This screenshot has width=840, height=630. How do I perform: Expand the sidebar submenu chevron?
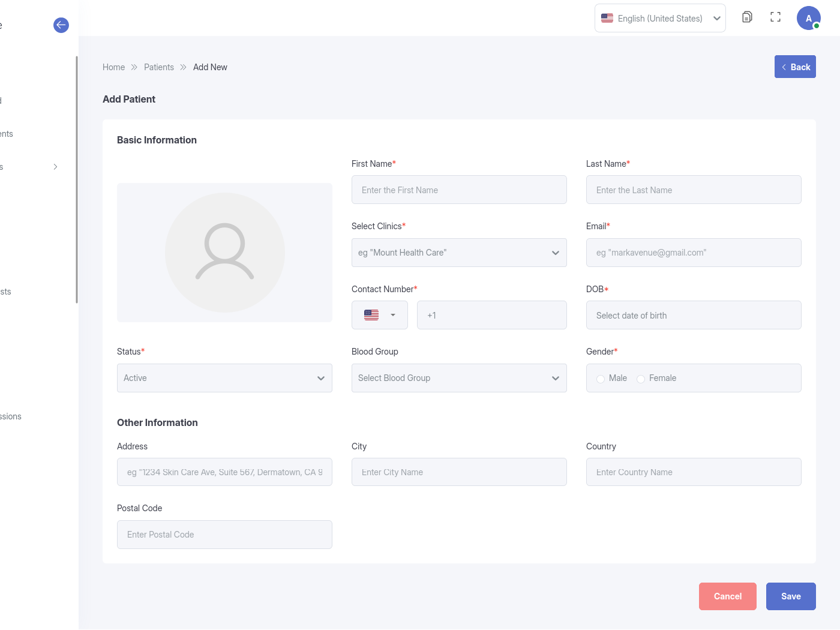click(55, 167)
